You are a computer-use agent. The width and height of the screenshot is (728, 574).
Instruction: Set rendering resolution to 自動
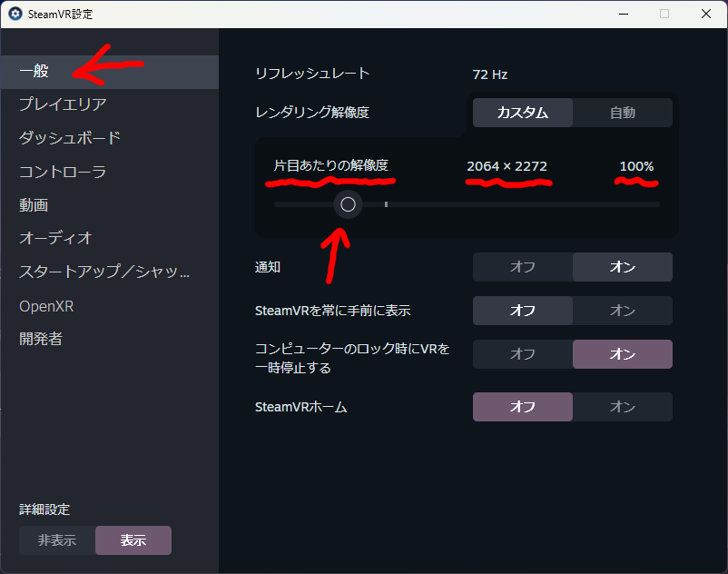click(622, 113)
